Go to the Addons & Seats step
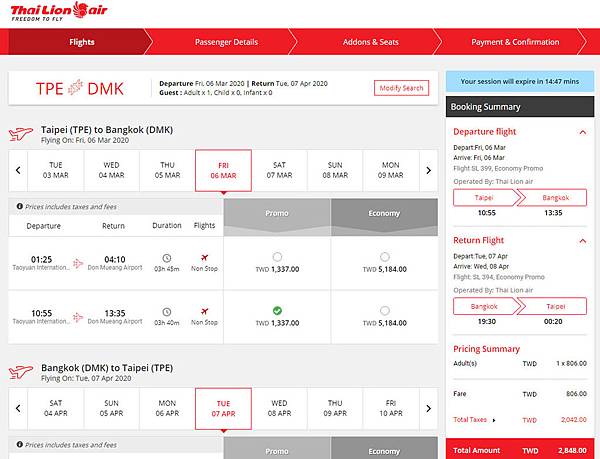Image resolution: width=600 pixels, height=459 pixels. (370, 42)
